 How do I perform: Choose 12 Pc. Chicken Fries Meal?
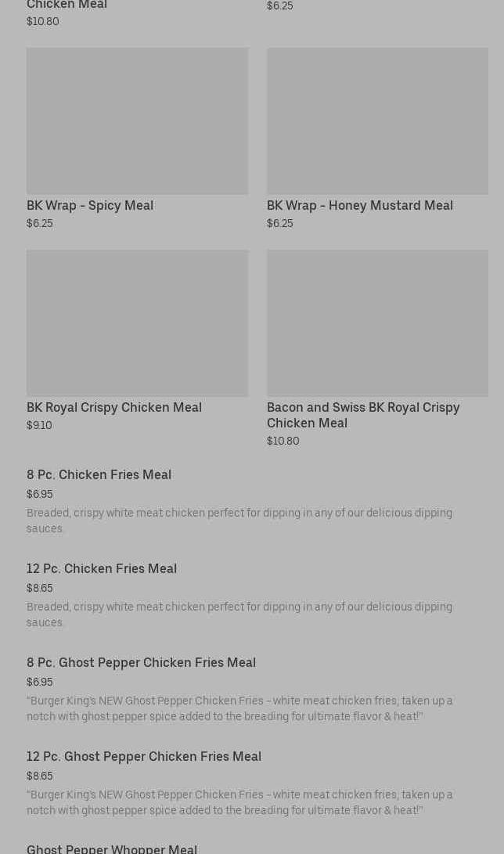102,568
